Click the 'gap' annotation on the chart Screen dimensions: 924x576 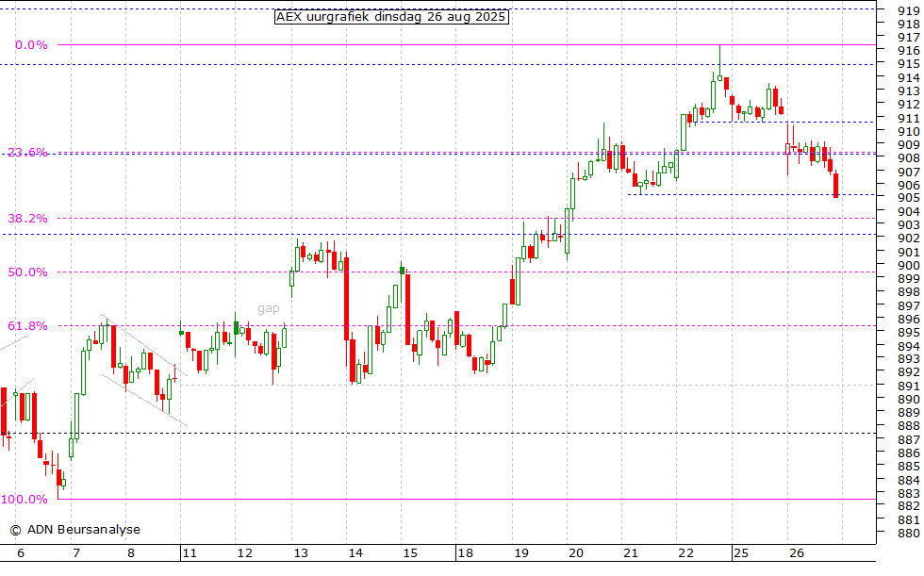tap(268, 308)
